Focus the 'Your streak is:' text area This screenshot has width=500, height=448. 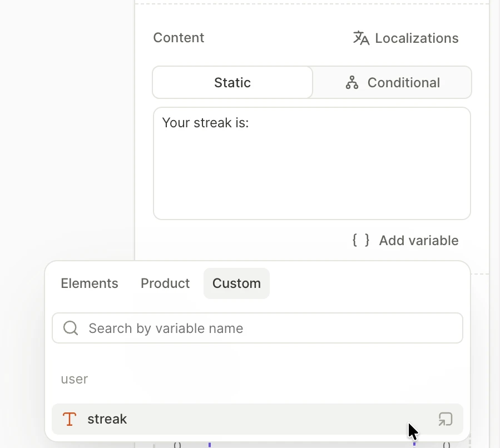(x=312, y=163)
